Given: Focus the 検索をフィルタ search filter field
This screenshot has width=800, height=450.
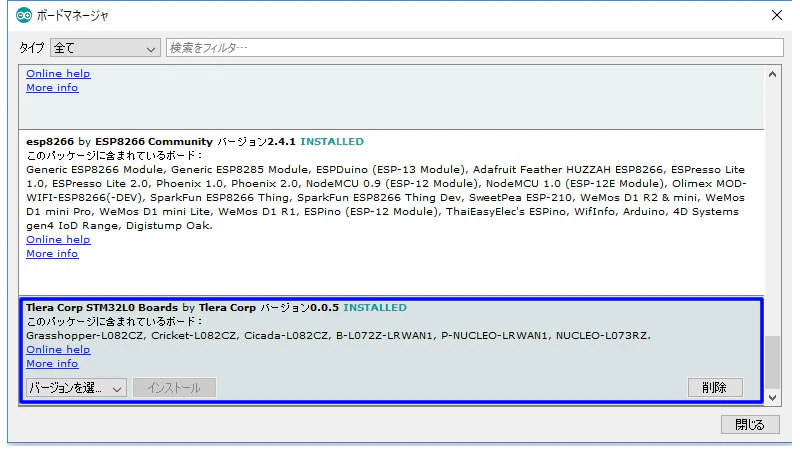Looking at the screenshot, I should pyautogui.click(x=474, y=48).
